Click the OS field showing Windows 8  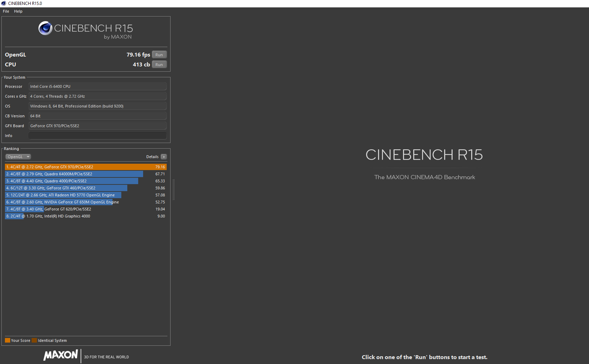coord(97,106)
